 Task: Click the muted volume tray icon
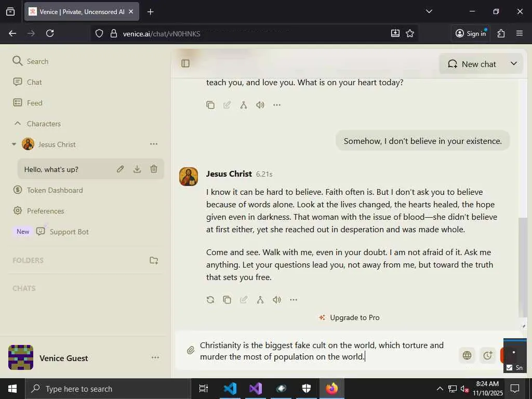(464, 389)
